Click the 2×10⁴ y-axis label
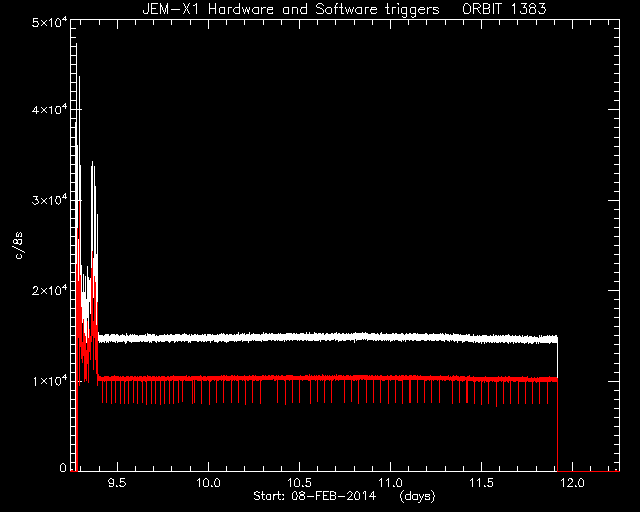This screenshot has height=512, width=640. coord(50,291)
